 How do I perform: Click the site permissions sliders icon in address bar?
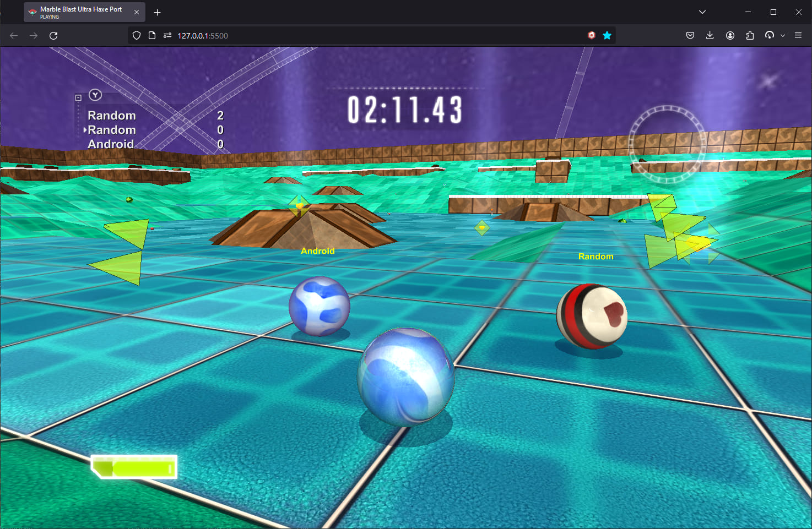[167, 35]
